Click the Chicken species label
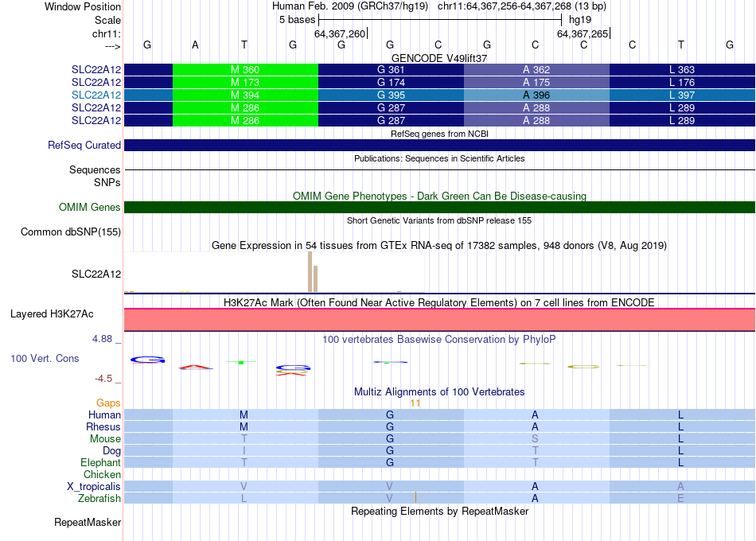 pos(102,474)
